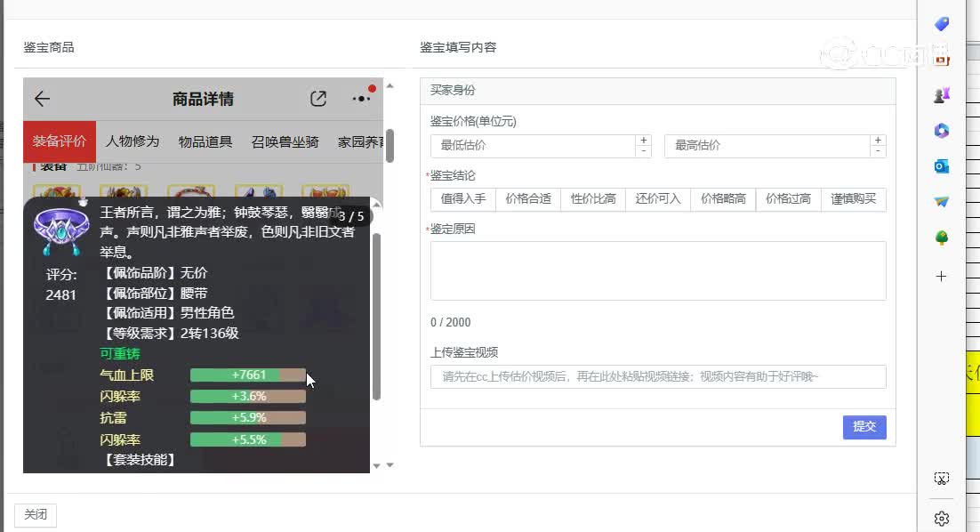Switch to the 物品道具 tab
The height and width of the screenshot is (532, 980).
[x=205, y=142]
